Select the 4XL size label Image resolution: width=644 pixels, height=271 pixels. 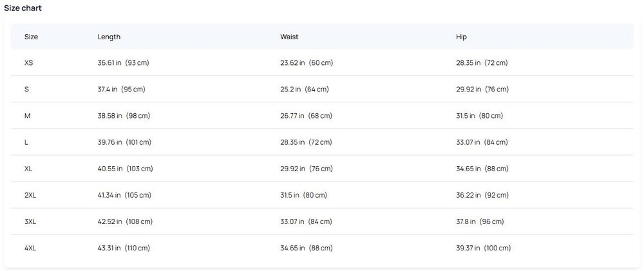(x=30, y=248)
